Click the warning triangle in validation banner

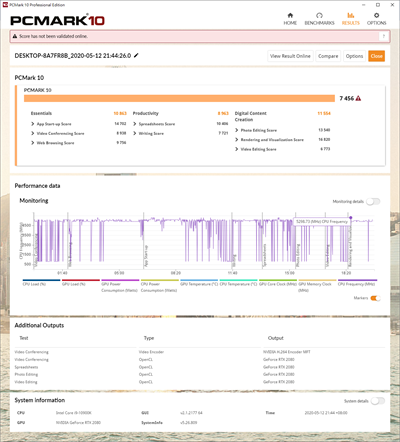pos(15,36)
